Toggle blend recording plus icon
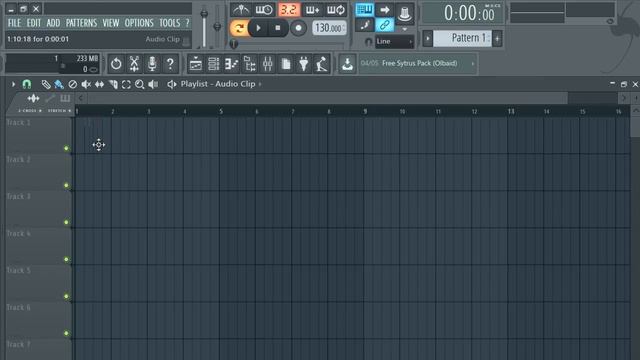640x360 pixels. coord(312,9)
